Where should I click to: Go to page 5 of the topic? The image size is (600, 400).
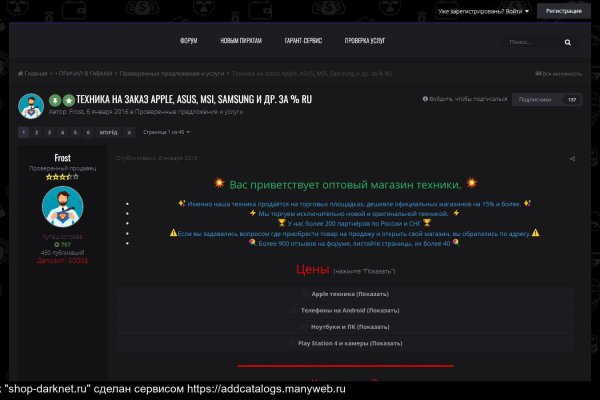tap(75, 132)
